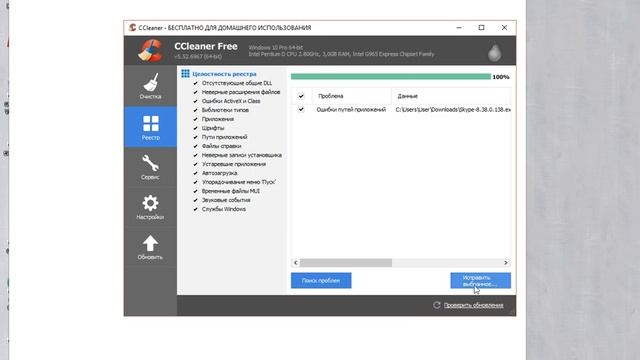Select the Ошибки путей приложений cell text
The width and height of the screenshot is (640, 360).
click(351, 109)
